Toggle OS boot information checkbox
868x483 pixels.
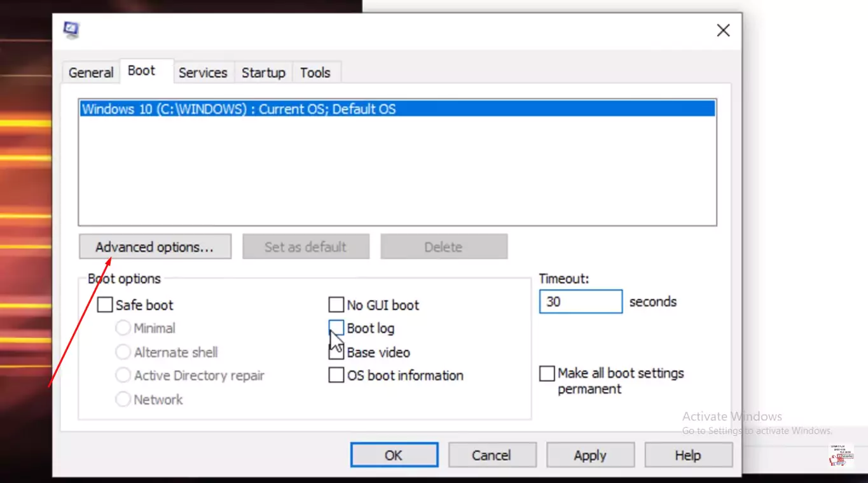click(336, 375)
